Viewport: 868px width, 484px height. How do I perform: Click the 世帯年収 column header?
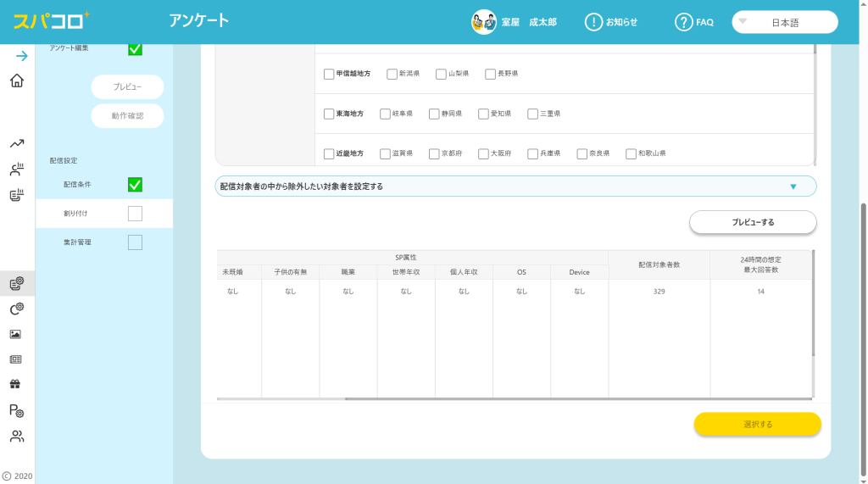click(x=406, y=272)
